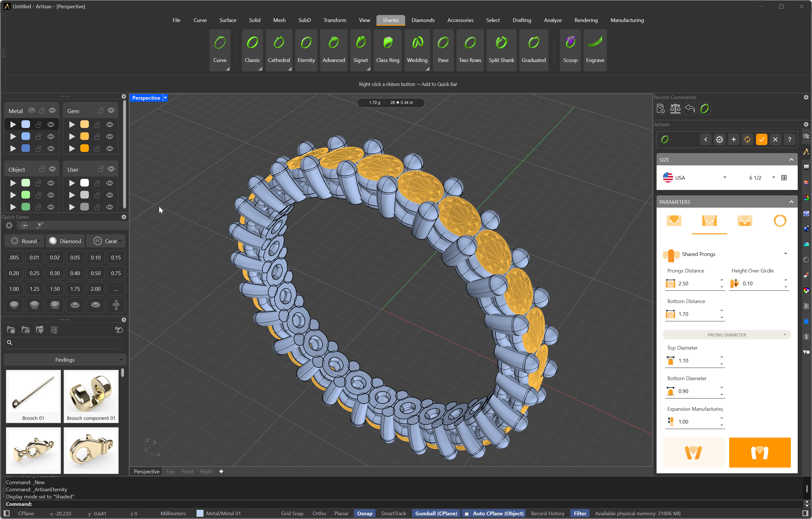Switch to the Front viewport tab
812x519 pixels.
click(x=187, y=472)
